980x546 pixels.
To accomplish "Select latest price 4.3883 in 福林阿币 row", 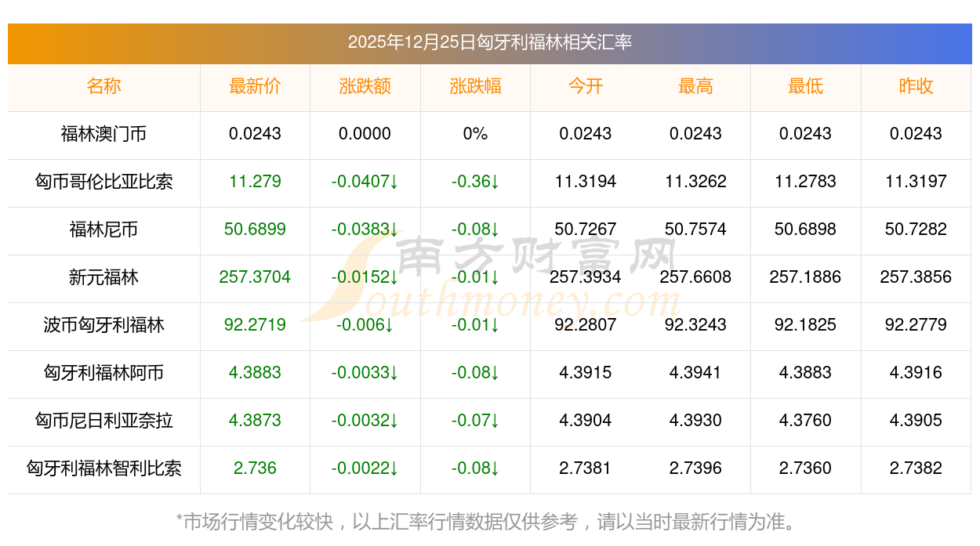I will (255, 373).
